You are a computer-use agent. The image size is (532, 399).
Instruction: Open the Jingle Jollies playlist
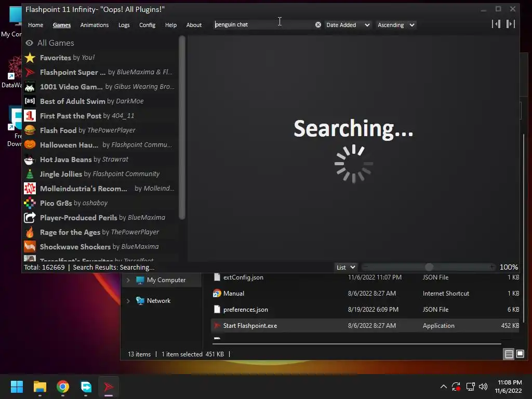(x=100, y=174)
